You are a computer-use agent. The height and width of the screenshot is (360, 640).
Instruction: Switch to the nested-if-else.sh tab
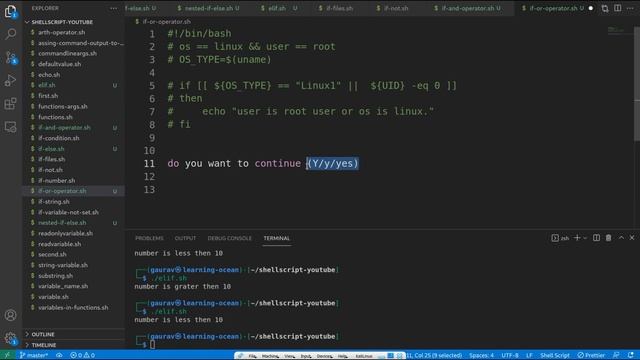click(x=209, y=8)
